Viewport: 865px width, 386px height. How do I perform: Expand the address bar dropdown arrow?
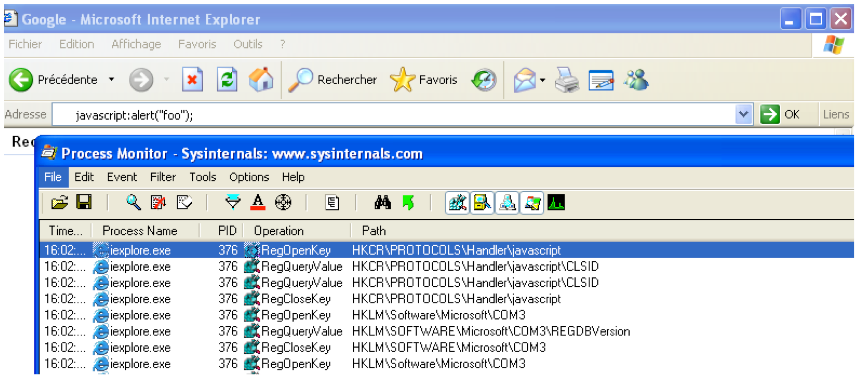744,114
